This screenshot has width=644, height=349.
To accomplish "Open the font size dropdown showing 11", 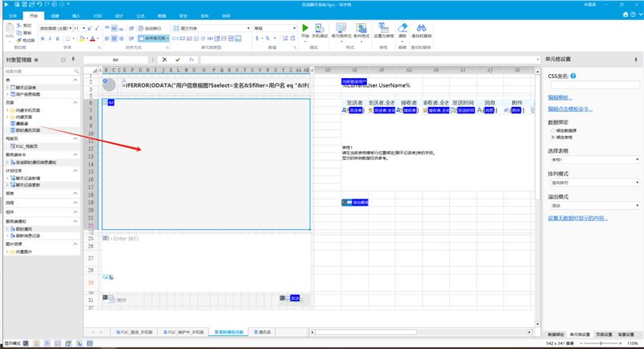I will [x=84, y=28].
